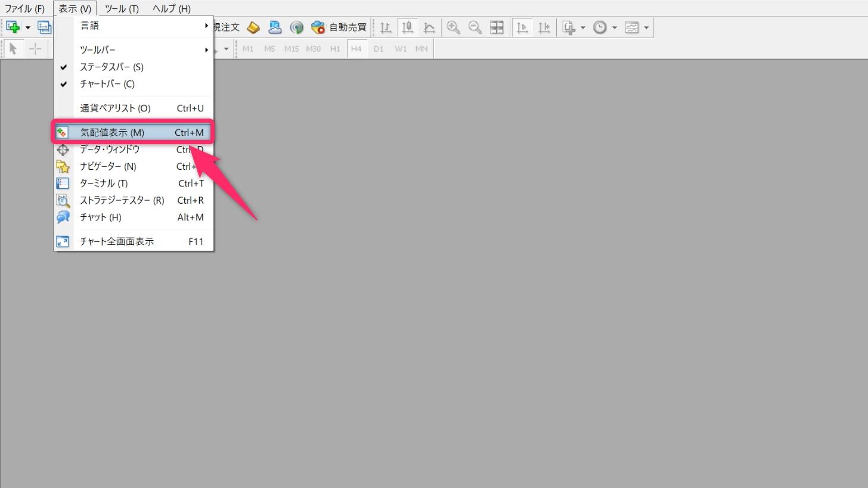Toggle 自動売買 auto trading button
This screenshot has width=868, height=488.
point(340,27)
